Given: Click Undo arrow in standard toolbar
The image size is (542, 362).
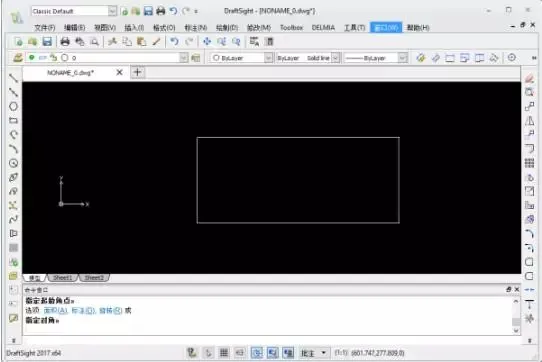Looking at the screenshot, I should click(x=174, y=42).
